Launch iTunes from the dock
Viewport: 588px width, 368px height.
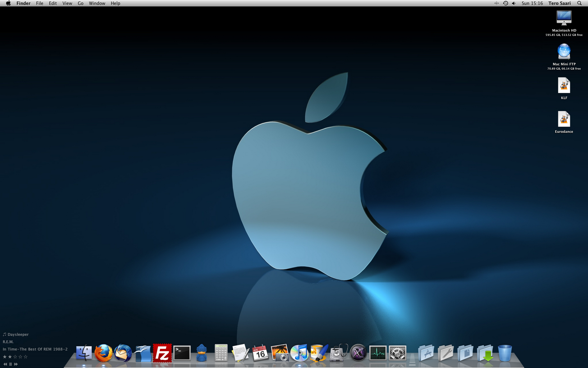(300, 353)
